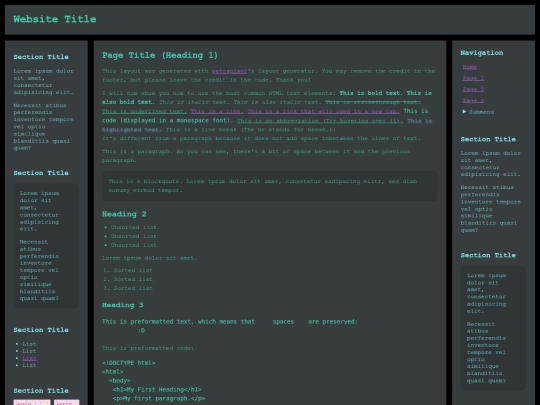Click the paragraph 'This is a paragraph. As you can see'
Viewport: 540px width, 405px height.
click(x=256, y=156)
